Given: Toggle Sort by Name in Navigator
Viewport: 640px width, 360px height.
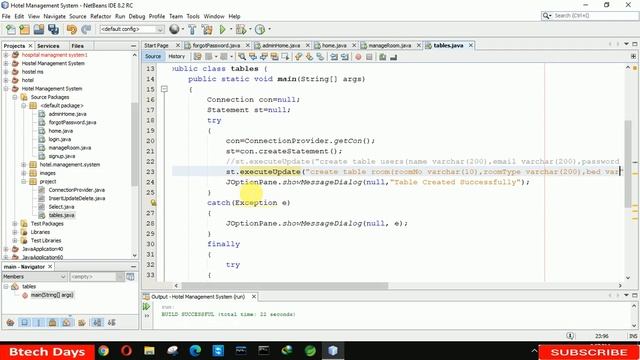Looking at the screenshot, I should click(97, 323).
